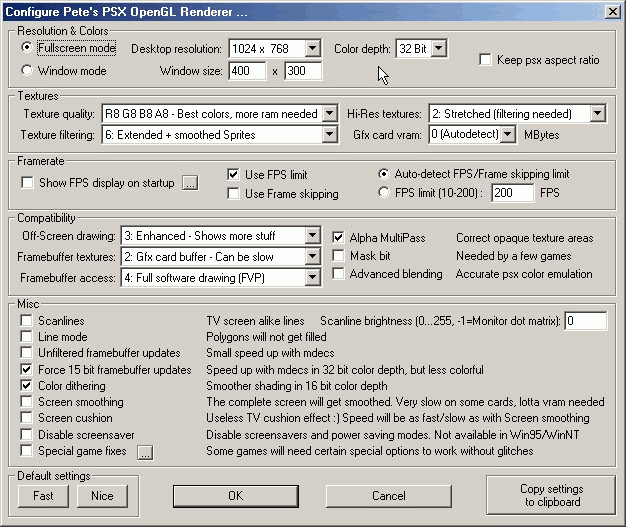Click the Window size width field
The height and width of the screenshot is (527, 626).
(247, 71)
